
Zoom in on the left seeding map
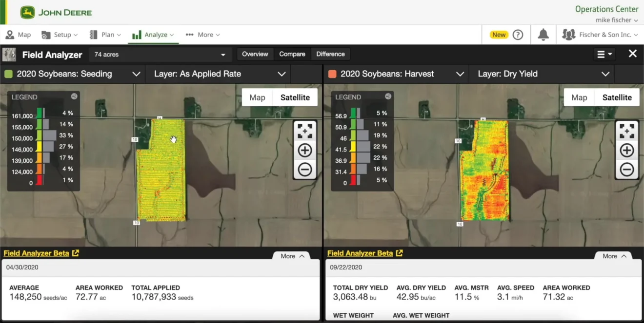(305, 150)
